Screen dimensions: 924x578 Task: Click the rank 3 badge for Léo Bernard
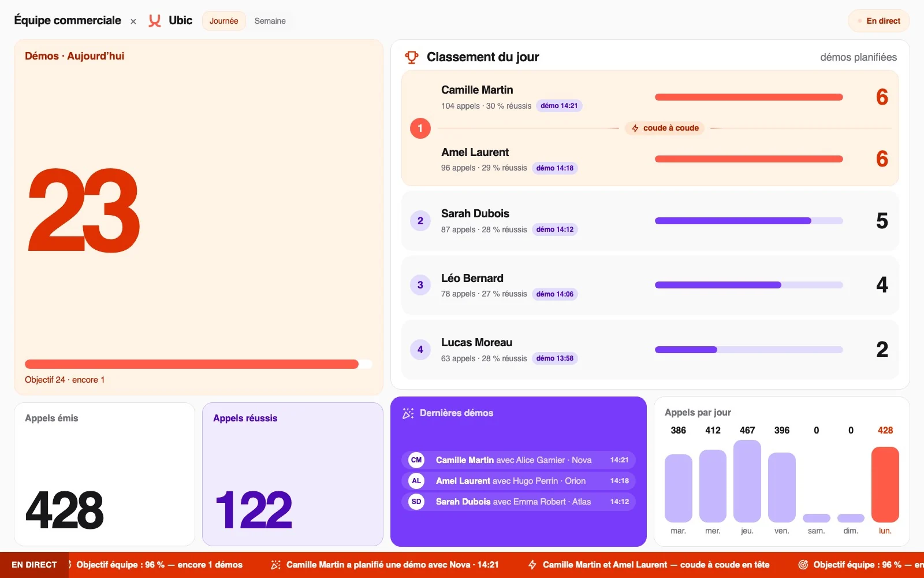(x=420, y=285)
